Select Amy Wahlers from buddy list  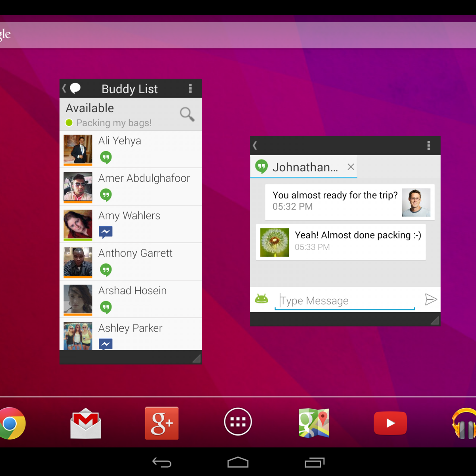point(131,224)
